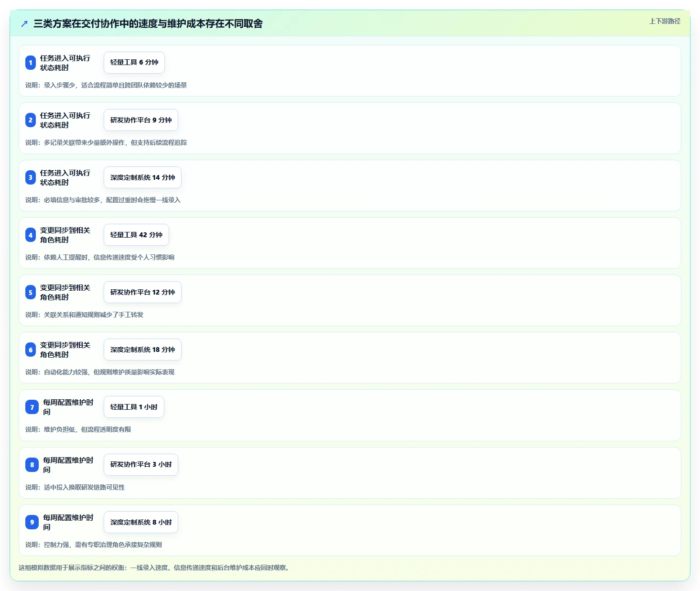Click the 上下游路径 label in the header
The height and width of the screenshot is (591, 700).
click(665, 21)
